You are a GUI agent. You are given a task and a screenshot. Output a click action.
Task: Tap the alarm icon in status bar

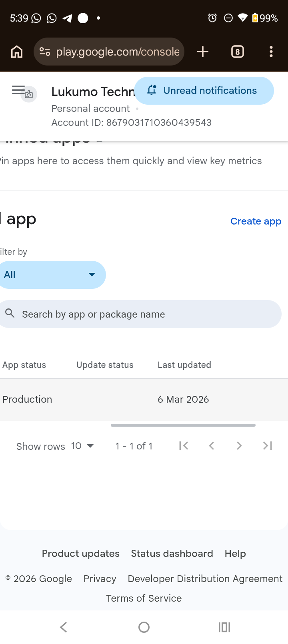click(212, 18)
